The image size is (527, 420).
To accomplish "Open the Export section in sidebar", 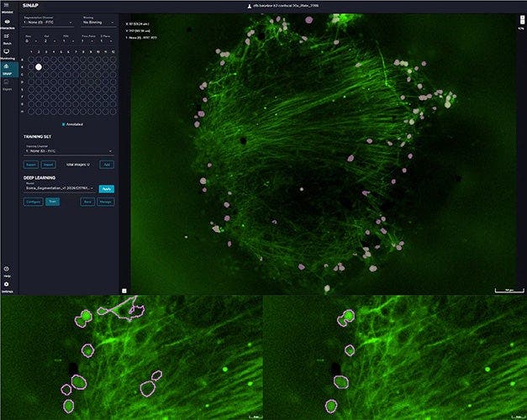I will click(7, 81).
